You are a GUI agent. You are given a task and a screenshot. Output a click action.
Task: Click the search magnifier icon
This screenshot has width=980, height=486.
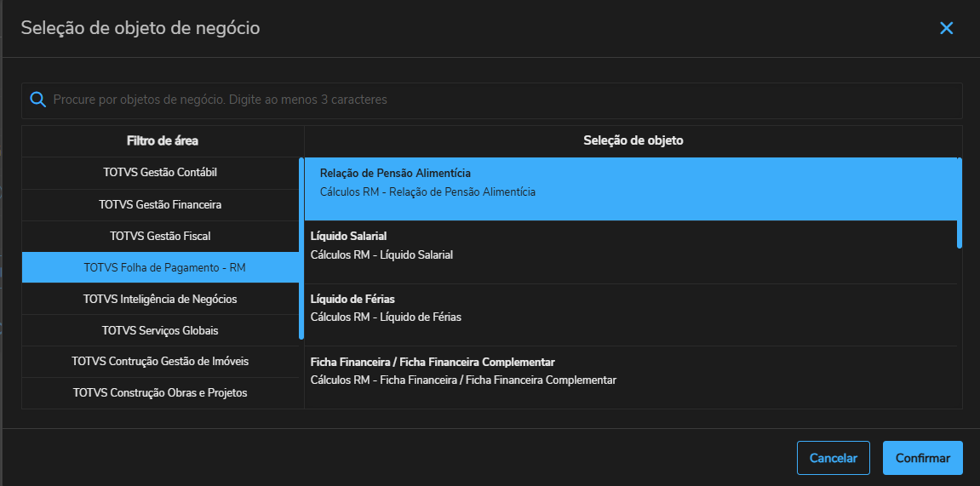click(37, 100)
